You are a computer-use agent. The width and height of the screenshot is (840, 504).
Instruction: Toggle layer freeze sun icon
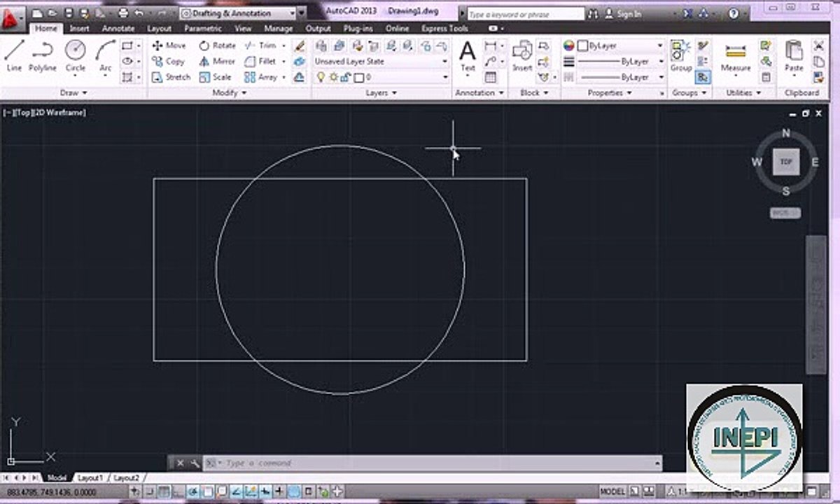tap(332, 77)
